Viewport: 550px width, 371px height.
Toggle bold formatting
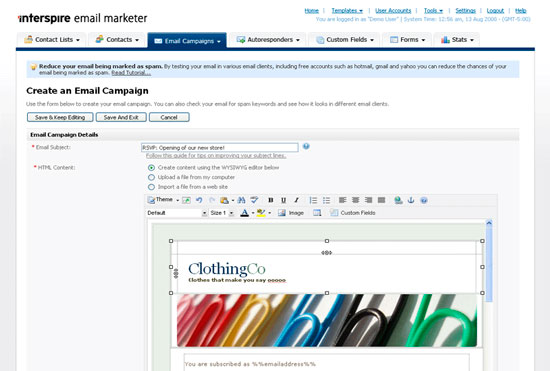(x=270, y=200)
